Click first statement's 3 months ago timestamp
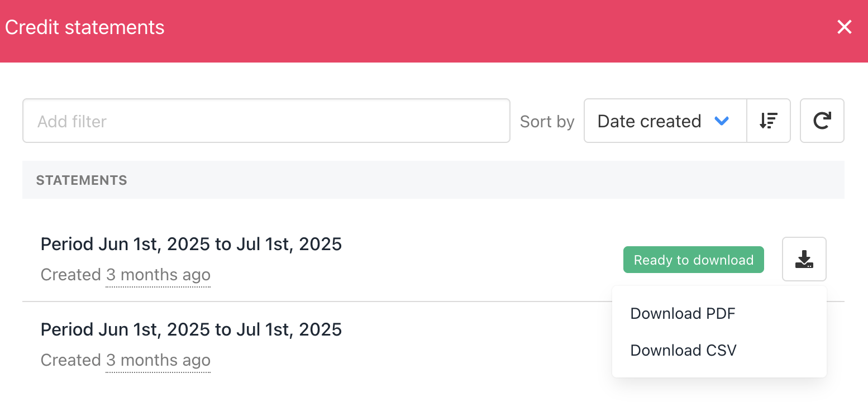Viewport: 868px width, 402px height. [x=158, y=275]
